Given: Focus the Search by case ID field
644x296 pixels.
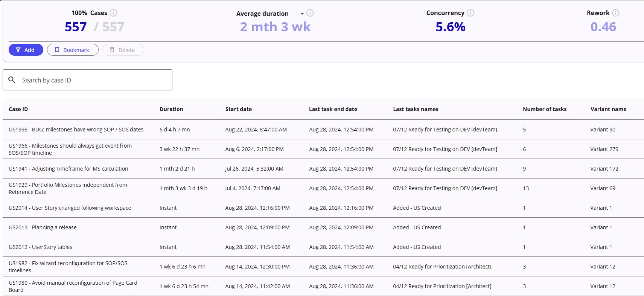Looking at the screenshot, I should coord(94,80).
